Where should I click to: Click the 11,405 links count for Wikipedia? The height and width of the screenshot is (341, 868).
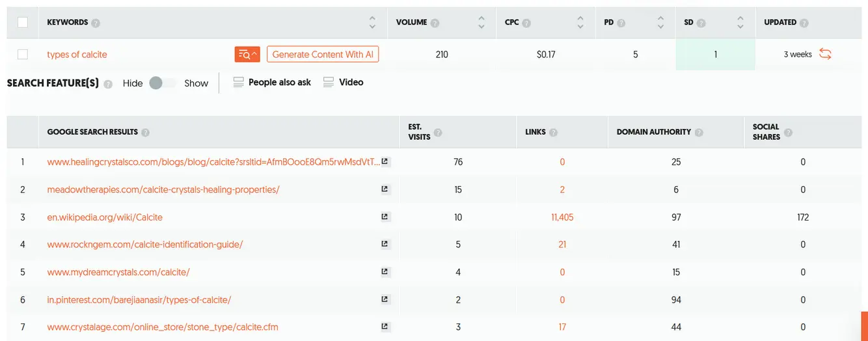point(562,217)
